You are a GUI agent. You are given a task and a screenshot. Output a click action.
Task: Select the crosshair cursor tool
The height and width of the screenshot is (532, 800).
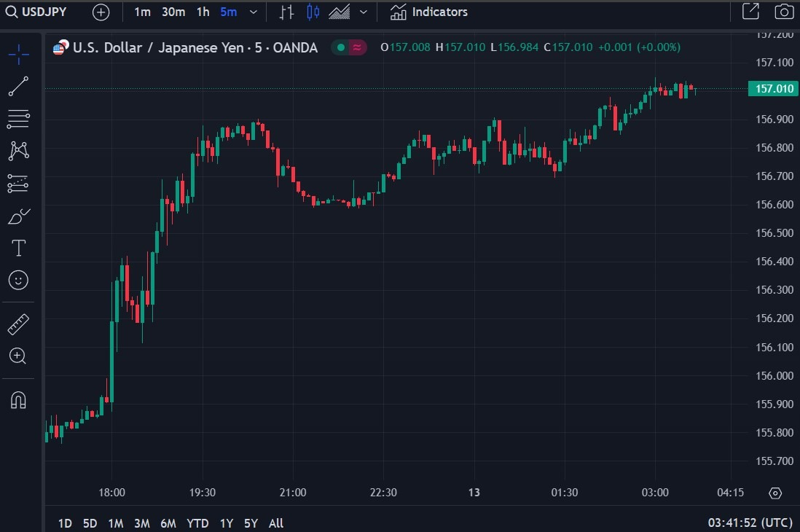tap(18, 54)
